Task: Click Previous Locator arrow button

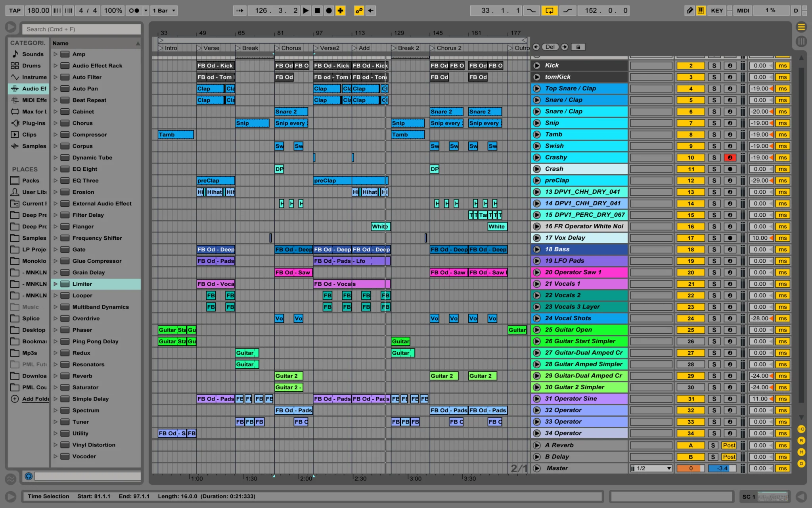Action: point(536,47)
